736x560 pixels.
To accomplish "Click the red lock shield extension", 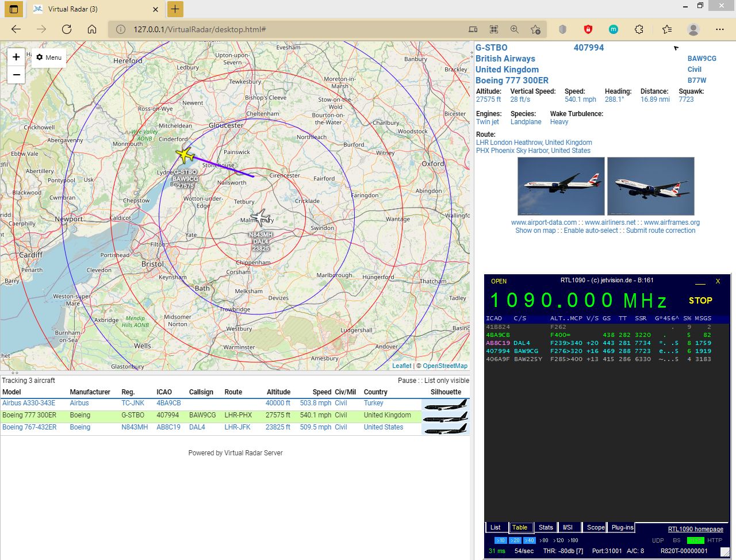I will [x=588, y=29].
